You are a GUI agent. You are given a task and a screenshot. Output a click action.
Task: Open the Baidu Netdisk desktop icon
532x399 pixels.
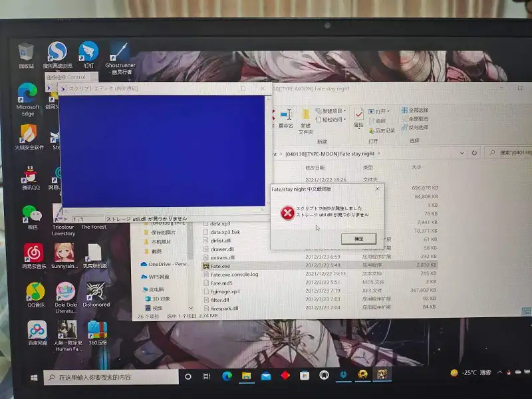(37, 333)
